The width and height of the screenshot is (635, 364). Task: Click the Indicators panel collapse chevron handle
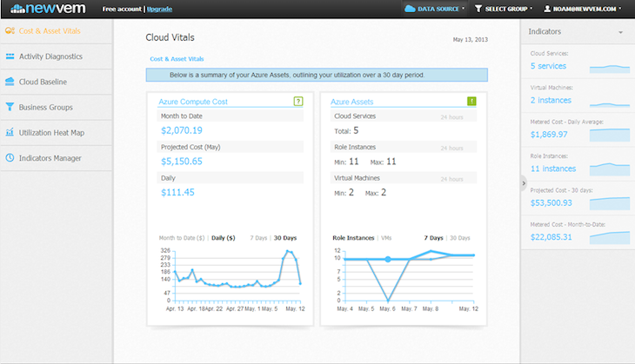[x=524, y=183]
